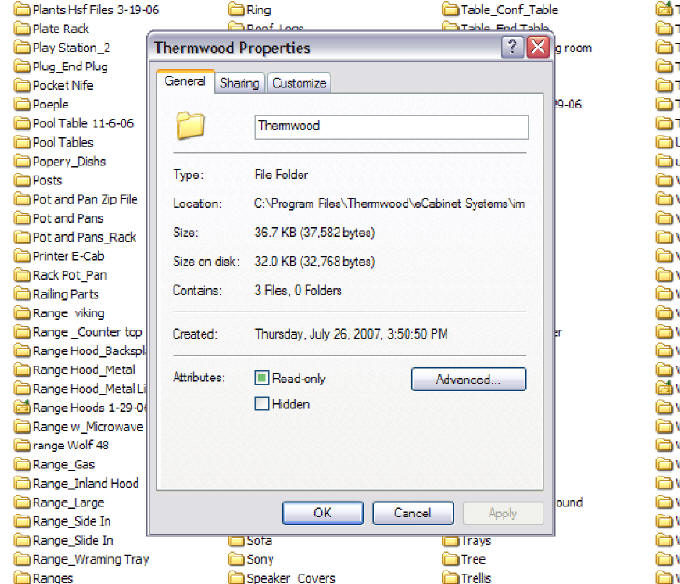
Task: Close the Thermwood Properties dialog
Action: (538, 47)
